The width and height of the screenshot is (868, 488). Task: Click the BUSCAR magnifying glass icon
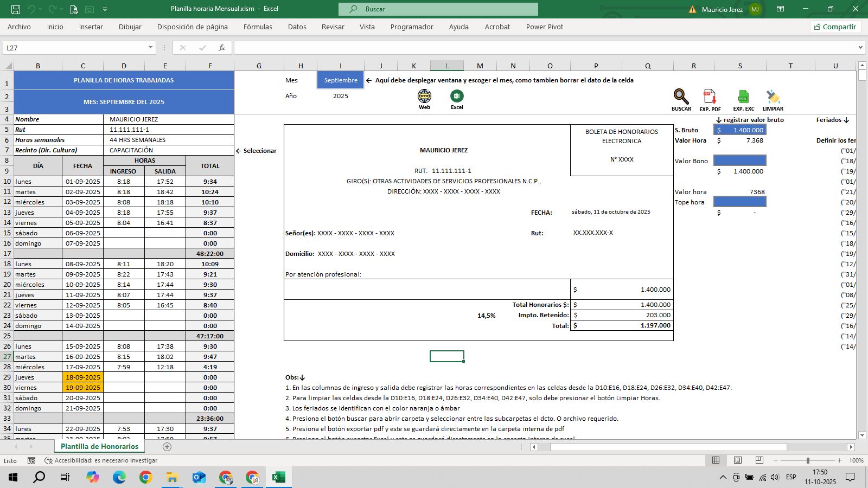681,97
